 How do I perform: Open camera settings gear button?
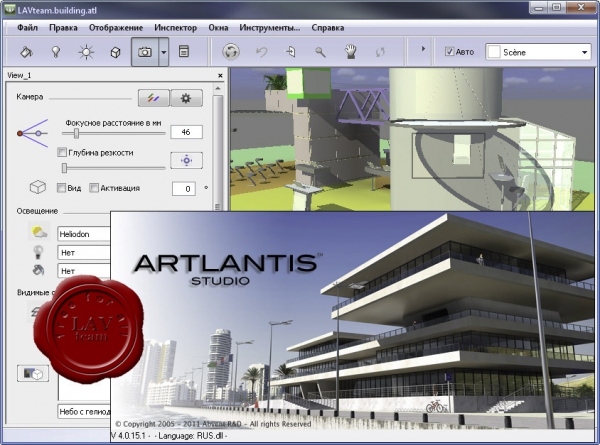point(186,98)
